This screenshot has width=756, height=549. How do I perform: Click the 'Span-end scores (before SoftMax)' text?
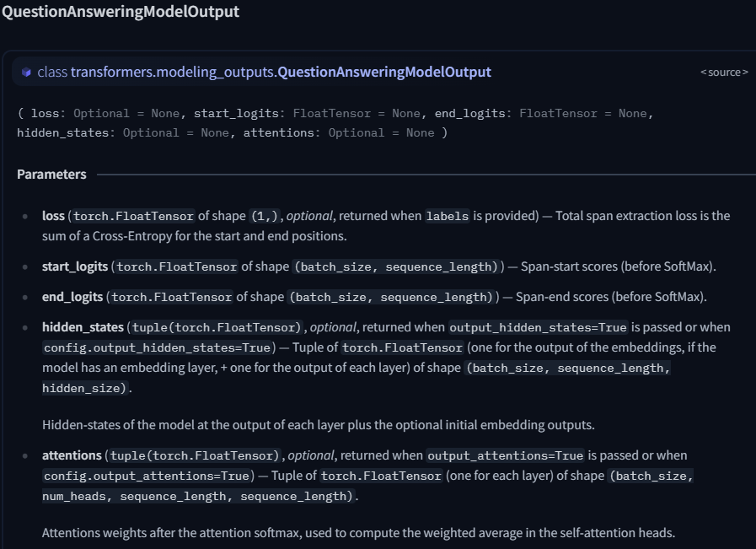pos(610,297)
